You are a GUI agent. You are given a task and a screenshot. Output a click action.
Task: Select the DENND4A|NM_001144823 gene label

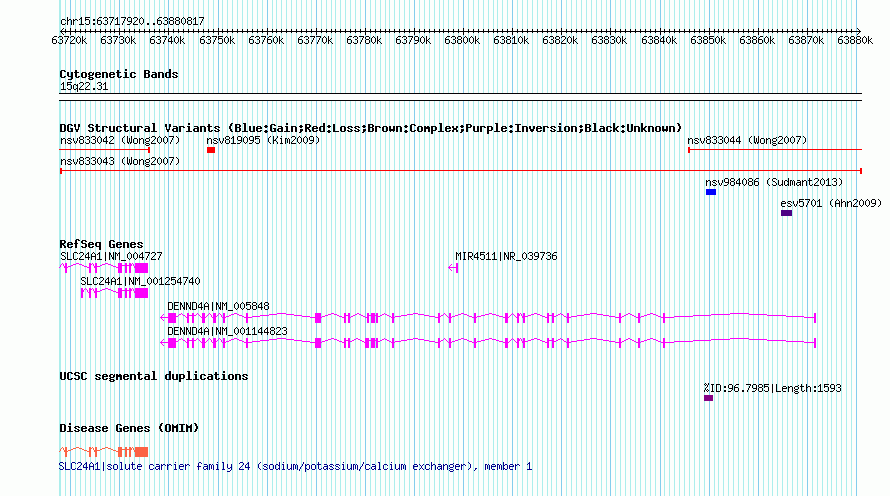point(227,331)
